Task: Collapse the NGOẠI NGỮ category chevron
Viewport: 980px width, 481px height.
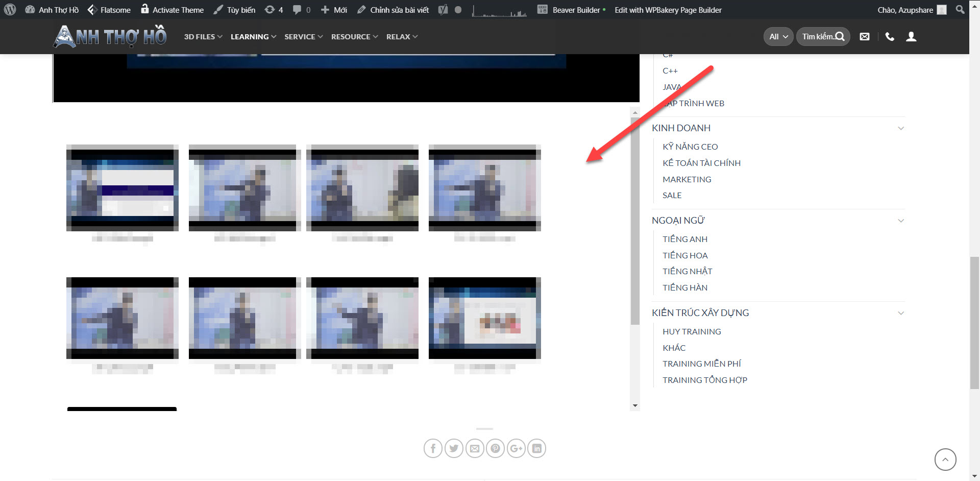Action: pyautogui.click(x=901, y=221)
